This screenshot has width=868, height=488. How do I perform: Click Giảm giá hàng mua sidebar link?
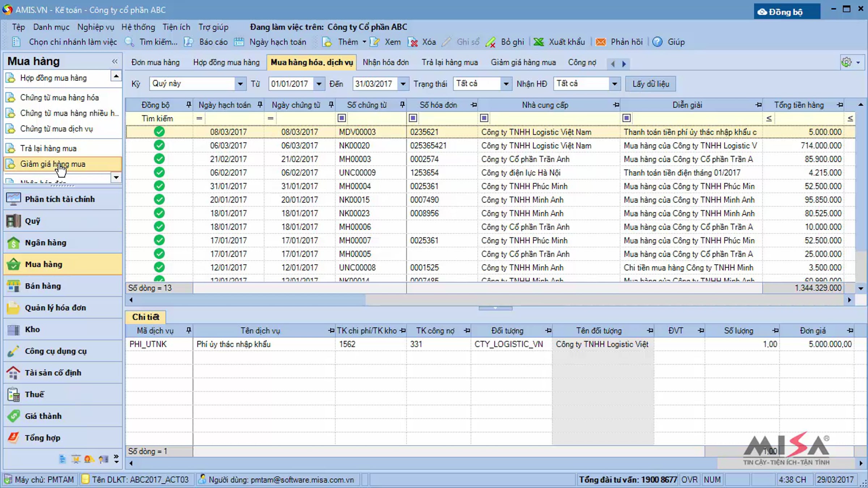pos(63,164)
